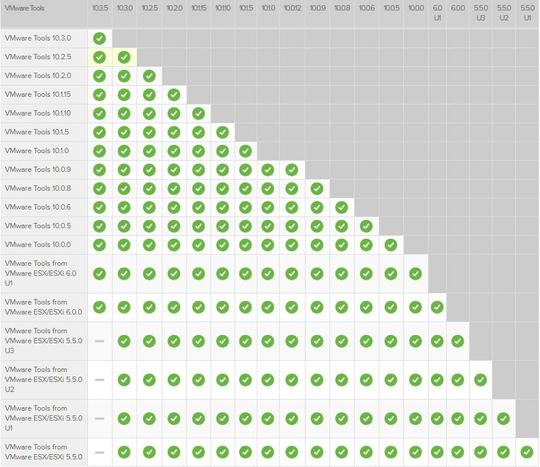Select 'VMware Tools from VMware ESX/ESXi 6.0.0' label
The image size is (540, 467).
click(43, 307)
